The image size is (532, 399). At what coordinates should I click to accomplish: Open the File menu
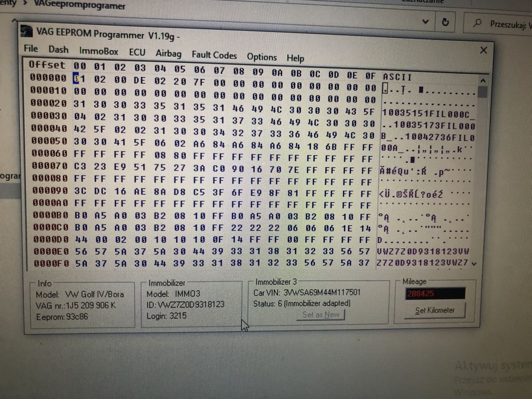31,49
